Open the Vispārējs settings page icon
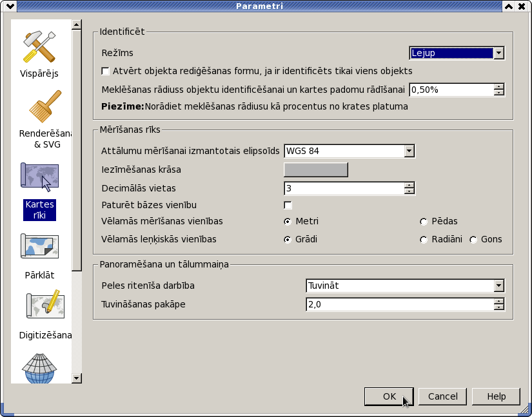532x417 pixels. (39, 47)
